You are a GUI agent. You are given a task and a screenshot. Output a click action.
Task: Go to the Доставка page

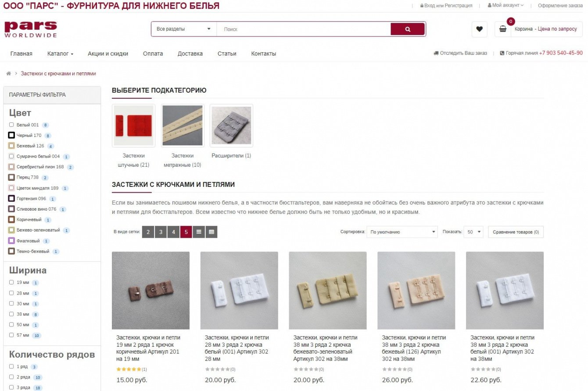(190, 54)
